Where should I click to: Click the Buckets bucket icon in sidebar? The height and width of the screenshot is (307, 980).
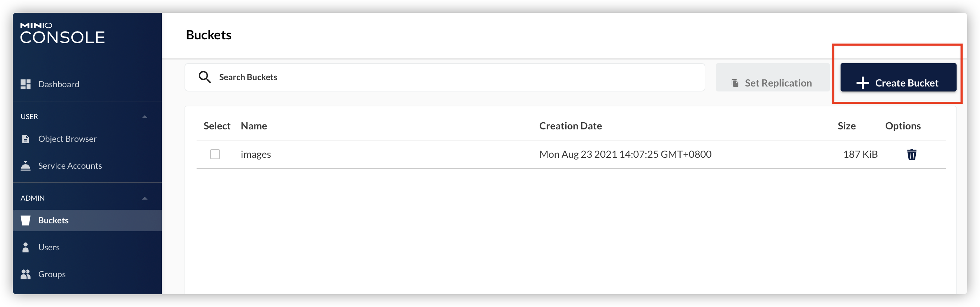(x=26, y=221)
